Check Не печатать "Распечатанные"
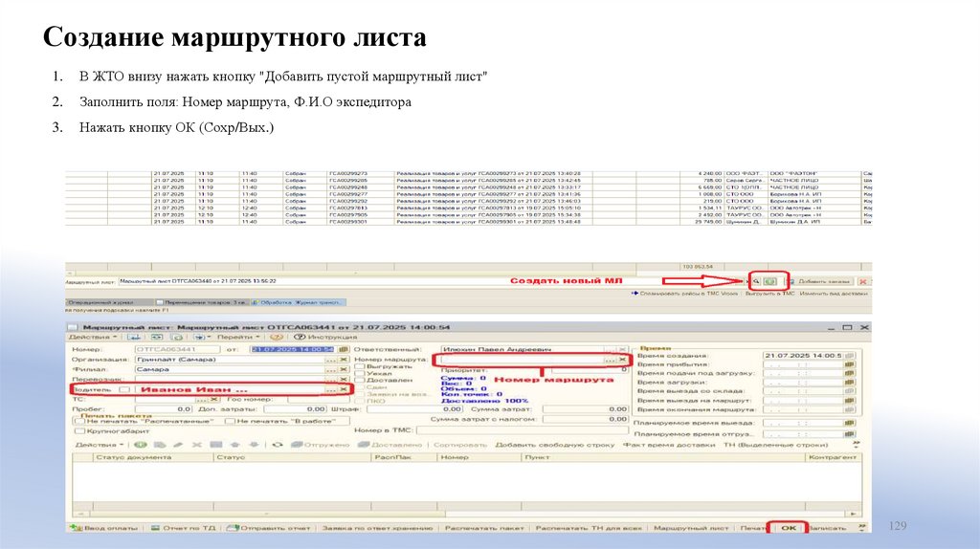The width and height of the screenshot is (980, 549). pos(79,421)
